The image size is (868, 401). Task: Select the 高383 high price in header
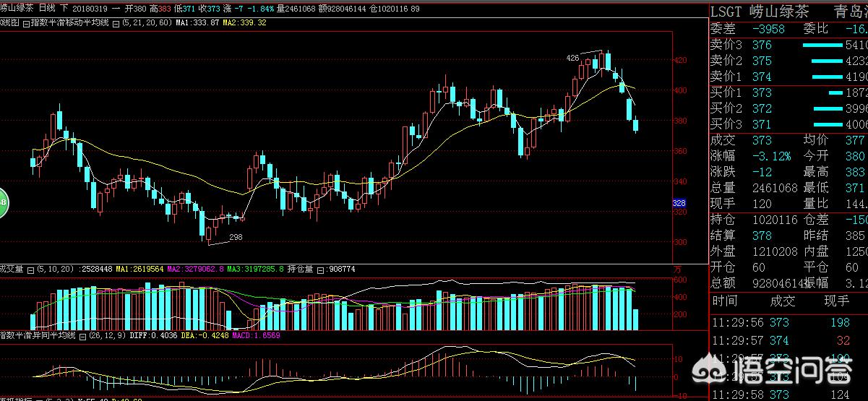tap(161, 8)
